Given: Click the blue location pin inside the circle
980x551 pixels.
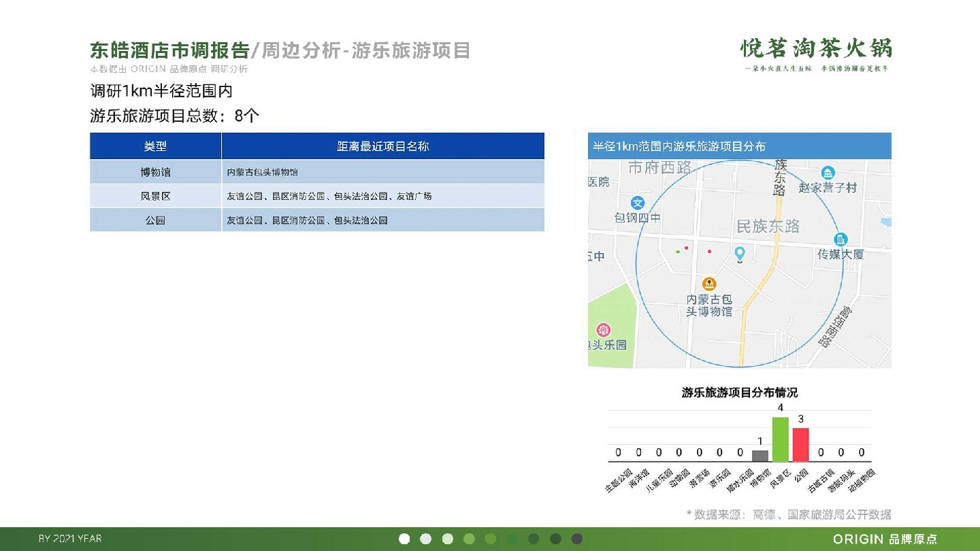Looking at the screenshot, I should [740, 254].
